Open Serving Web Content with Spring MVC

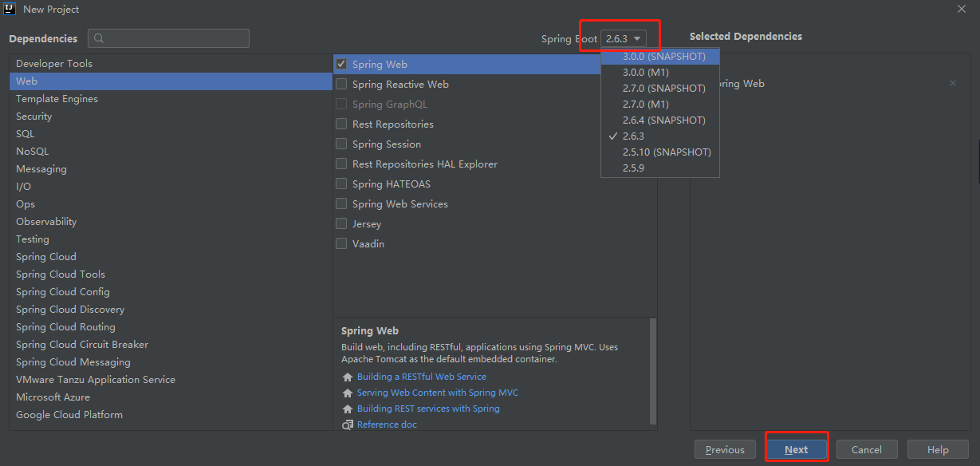(437, 393)
